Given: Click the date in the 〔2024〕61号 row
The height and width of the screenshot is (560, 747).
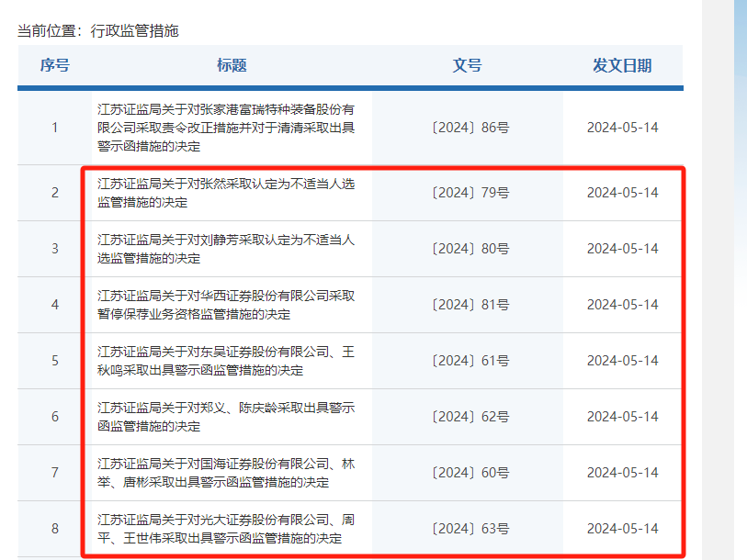Looking at the screenshot, I should (623, 361).
